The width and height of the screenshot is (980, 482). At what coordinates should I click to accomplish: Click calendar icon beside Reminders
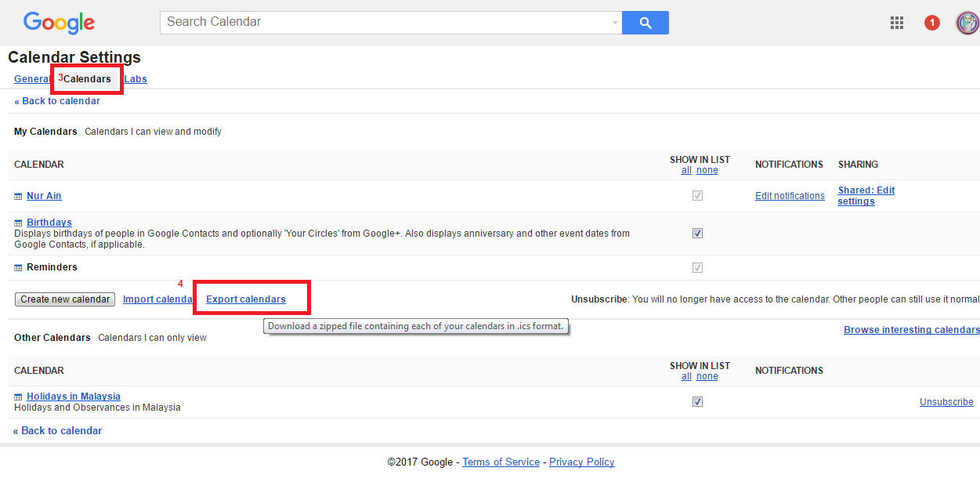[x=18, y=268]
